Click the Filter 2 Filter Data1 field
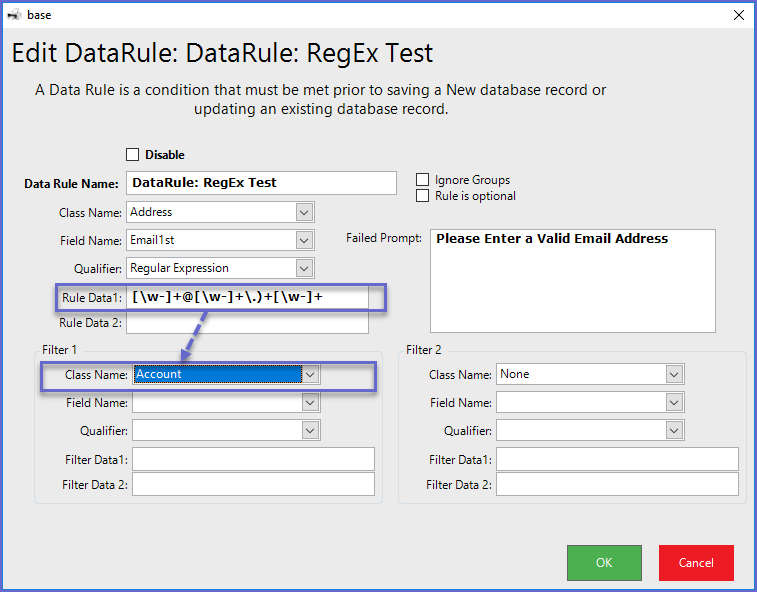The height and width of the screenshot is (592, 757). click(617, 459)
